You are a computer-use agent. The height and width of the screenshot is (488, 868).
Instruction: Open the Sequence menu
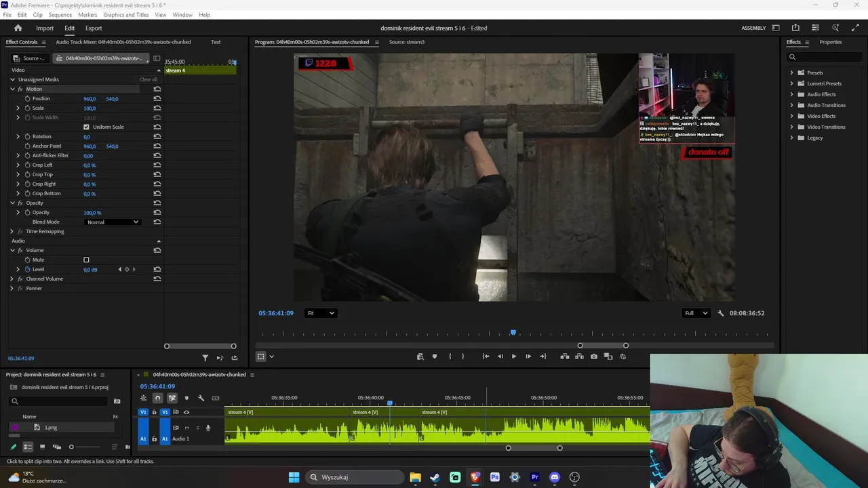click(x=60, y=15)
